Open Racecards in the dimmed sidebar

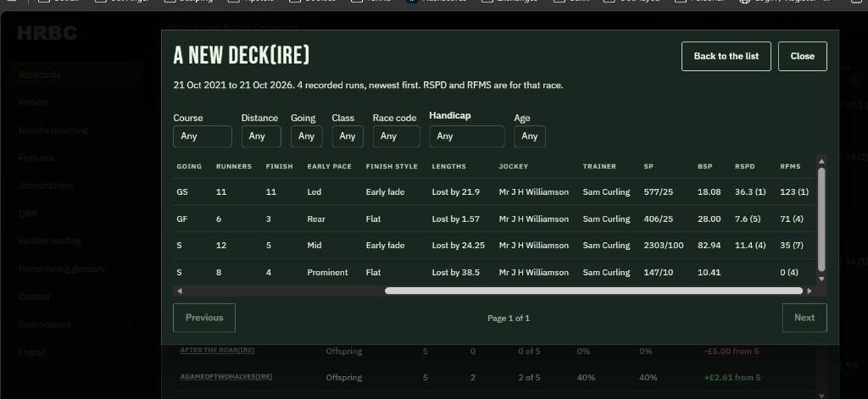pyautogui.click(x=39, y=75)
